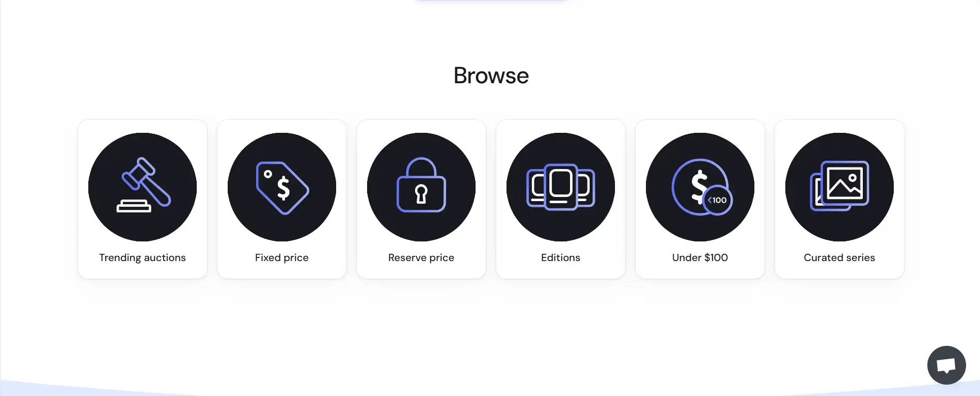Go to the Reserve price text label
980x396 pixels.
[421, 257]
